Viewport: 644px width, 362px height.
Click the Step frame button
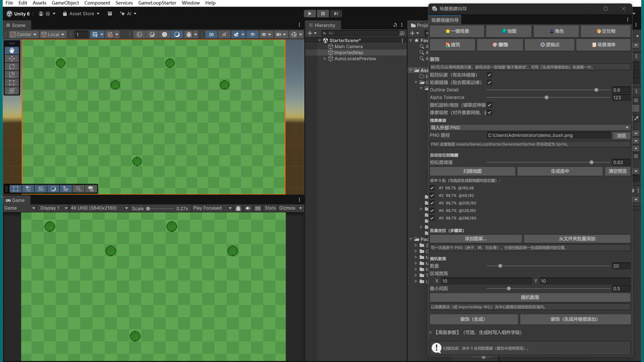point(335,13)
